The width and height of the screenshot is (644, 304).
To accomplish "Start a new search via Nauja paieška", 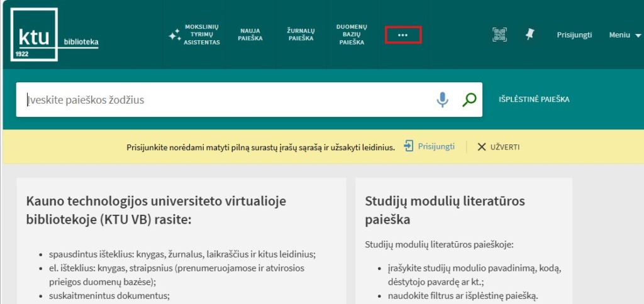I will pyautogui.click(x=251, y=35).
